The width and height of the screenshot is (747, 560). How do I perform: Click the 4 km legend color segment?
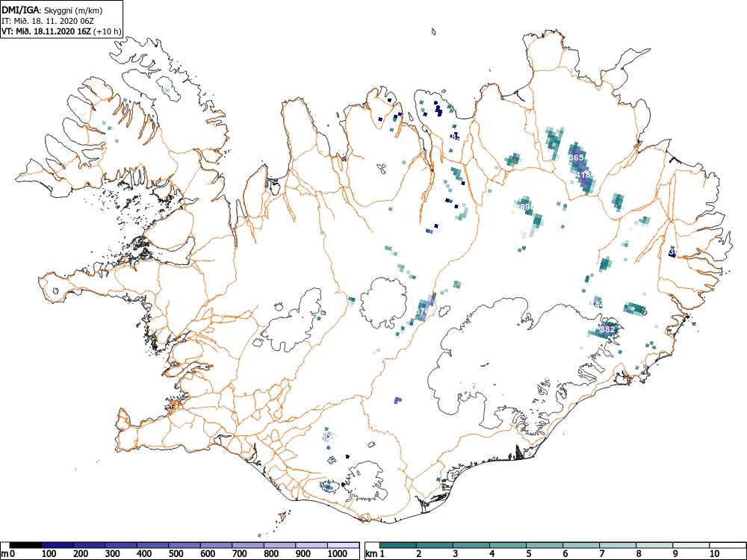(x=508, y=545)
